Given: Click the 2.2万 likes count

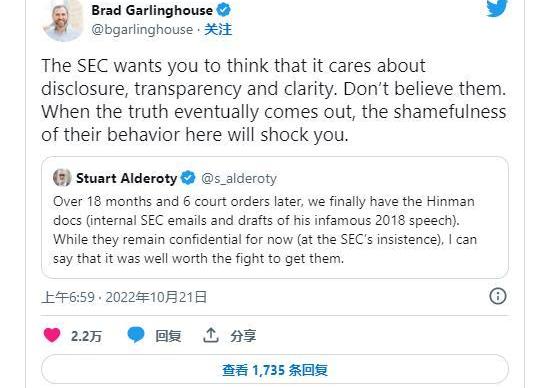Looking at the screenshot, I should [86, 336].
